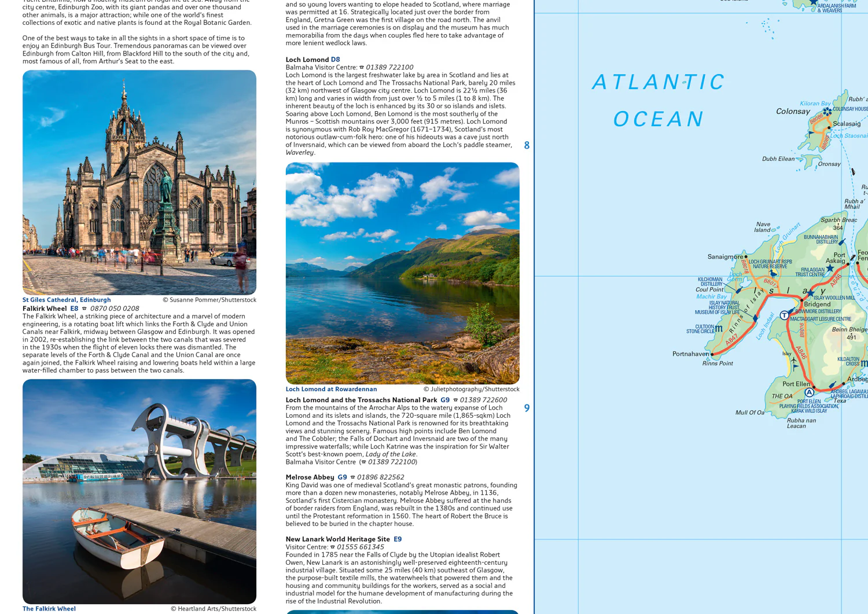The width and height of the screenshot is (868, 614).
Task: Click the 'Kiloran Bay' map label
Action: coord(815,104)
